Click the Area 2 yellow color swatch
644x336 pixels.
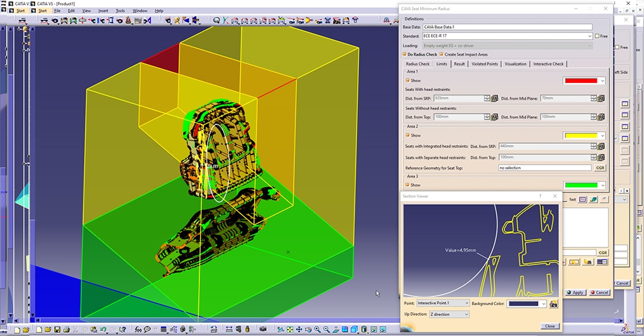coord(580,136)
